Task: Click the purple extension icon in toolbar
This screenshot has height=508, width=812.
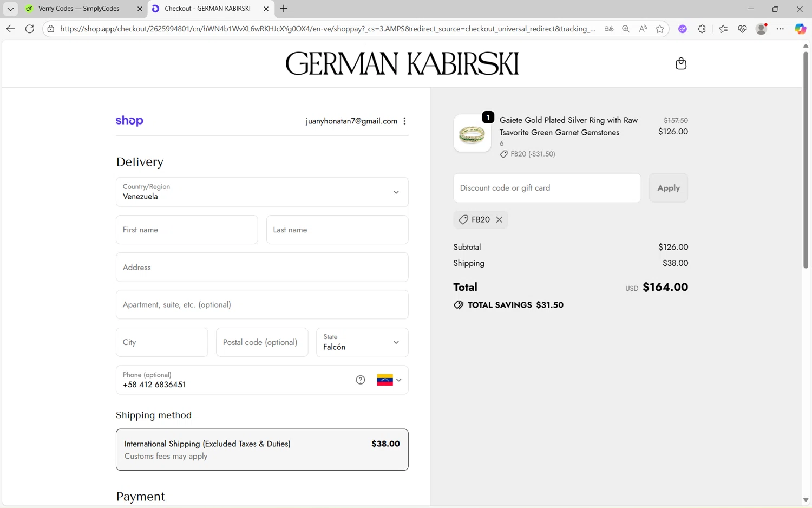Action: pyautogui.click(x=683, y=29)
